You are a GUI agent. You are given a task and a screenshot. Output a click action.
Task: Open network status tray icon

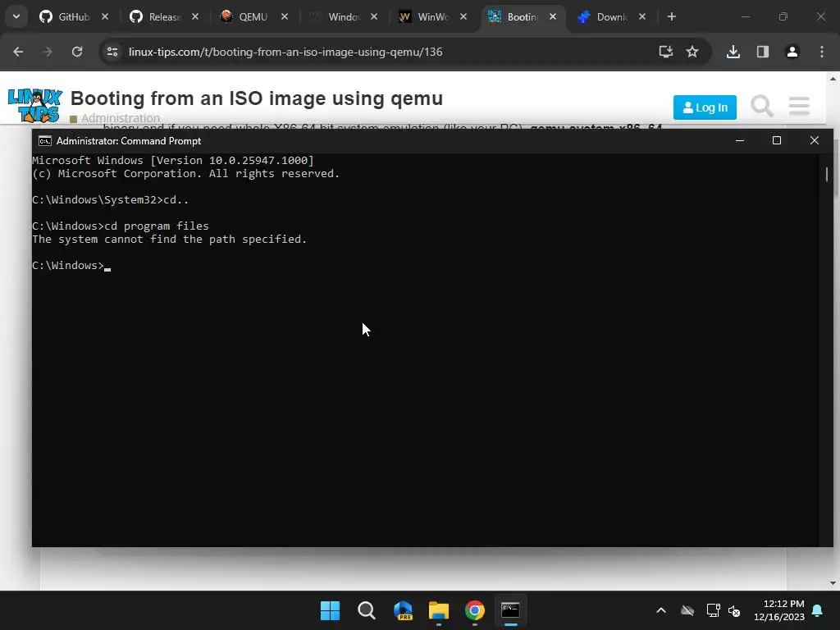[713, 610]
